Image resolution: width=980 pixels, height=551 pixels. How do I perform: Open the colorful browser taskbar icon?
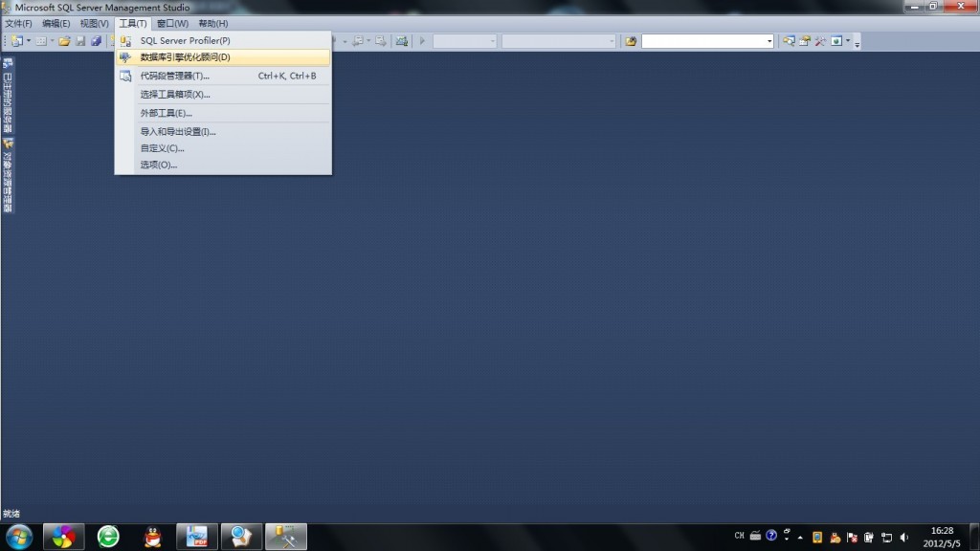tap(63, 537)
